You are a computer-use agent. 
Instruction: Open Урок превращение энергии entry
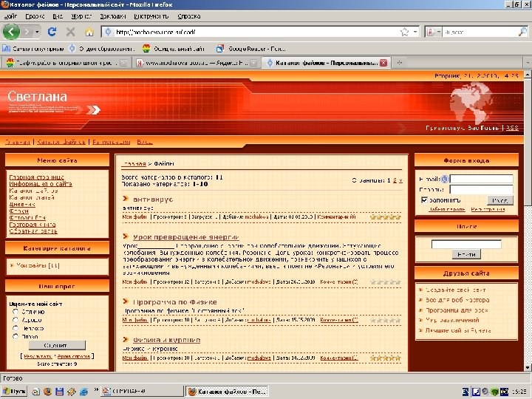click(x=186, y=237)
